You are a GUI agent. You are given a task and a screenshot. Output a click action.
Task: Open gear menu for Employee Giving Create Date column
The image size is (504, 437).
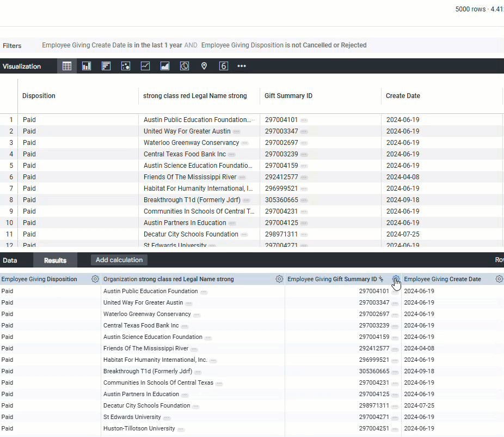click(x=499, y=279)
